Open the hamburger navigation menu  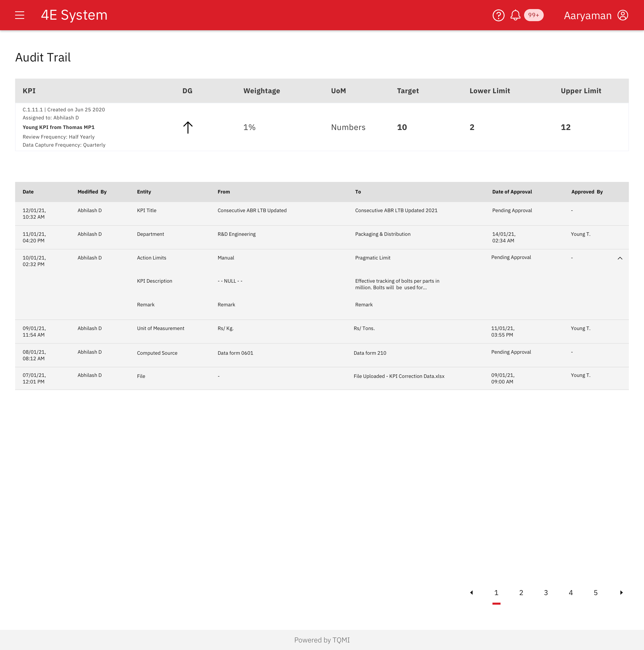pos(19,15)
